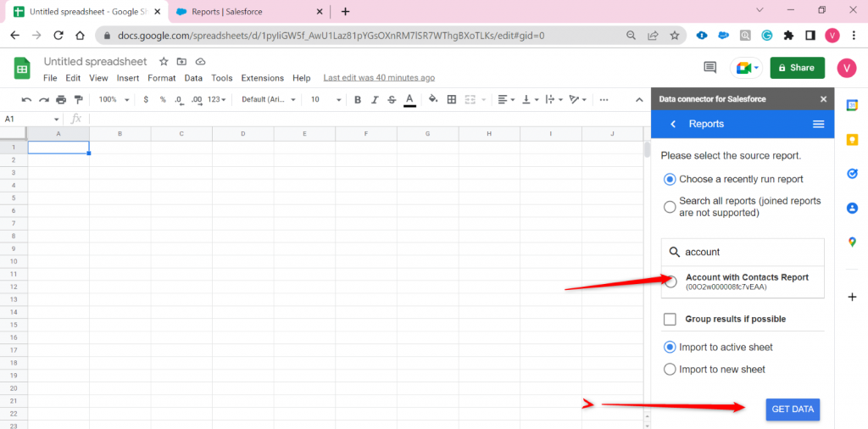Select Account with Contacts Report radio
This screenshot has height=429, width=868.
coord(670,281)
